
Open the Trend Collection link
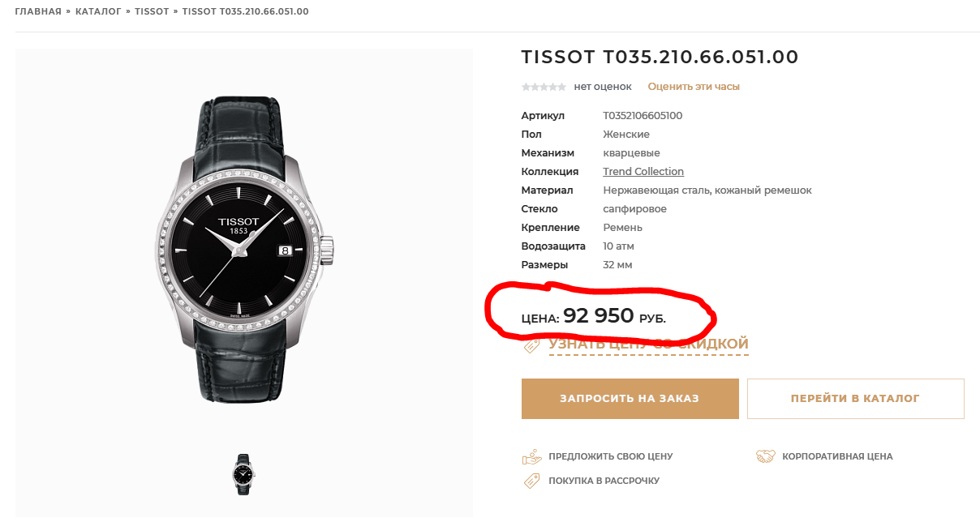[643, 172]
